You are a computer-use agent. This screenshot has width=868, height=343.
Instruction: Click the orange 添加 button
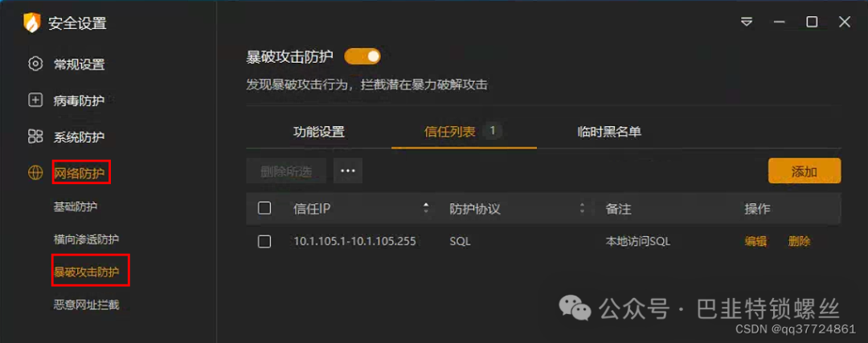[x=805, y=171]
